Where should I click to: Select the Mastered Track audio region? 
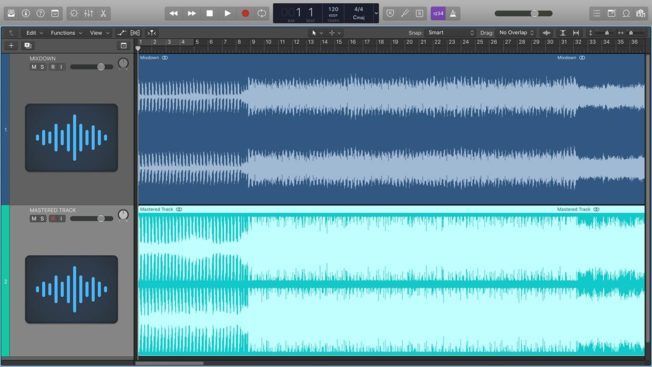391,281
